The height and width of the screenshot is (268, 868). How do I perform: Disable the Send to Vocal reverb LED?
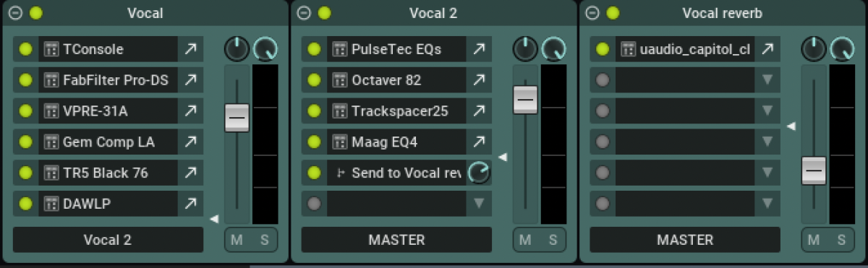[x=314, y=173]
